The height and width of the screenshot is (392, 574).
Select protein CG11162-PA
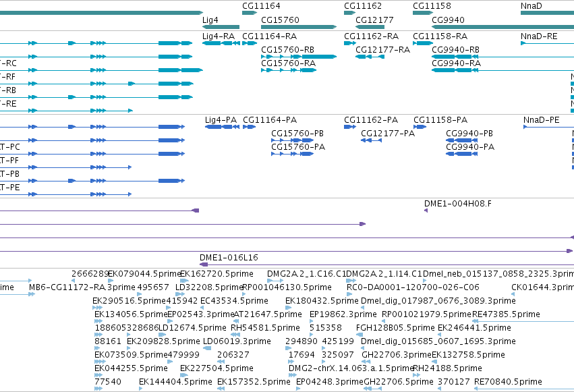click(x=350, y=127)
